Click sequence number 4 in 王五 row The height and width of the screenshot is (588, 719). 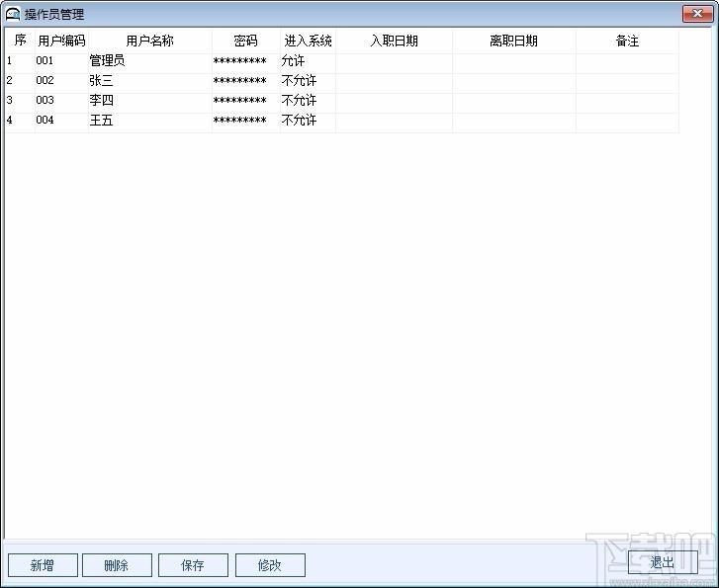(x=10, y=120)
